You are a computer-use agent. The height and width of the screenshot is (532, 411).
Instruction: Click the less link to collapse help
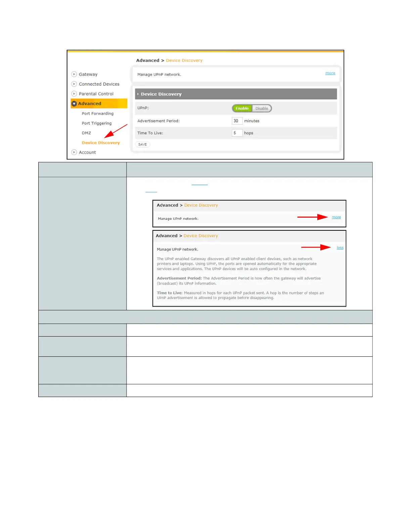point(340,248)
